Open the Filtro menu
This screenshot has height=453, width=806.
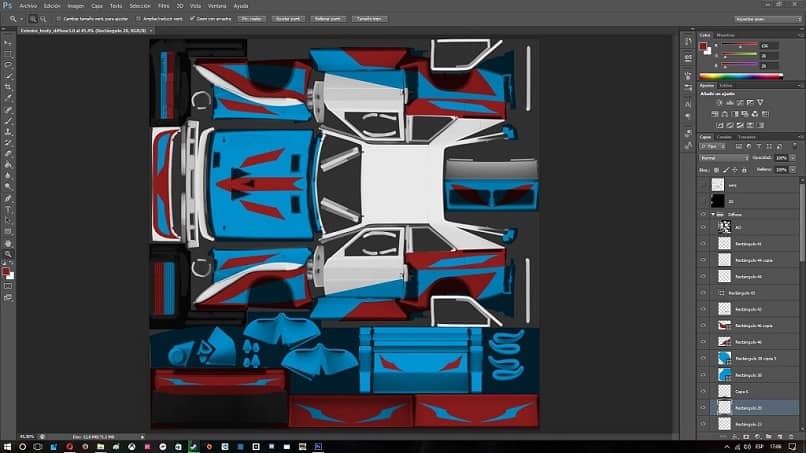162,5
